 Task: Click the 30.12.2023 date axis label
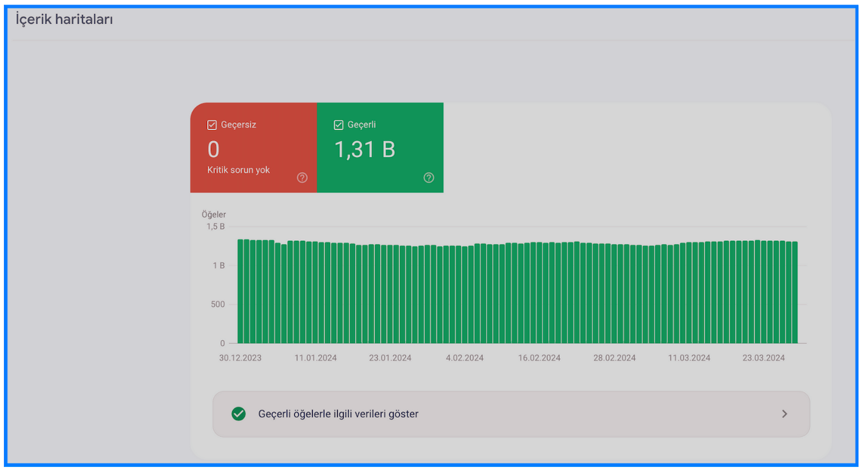tap(240, 358)
